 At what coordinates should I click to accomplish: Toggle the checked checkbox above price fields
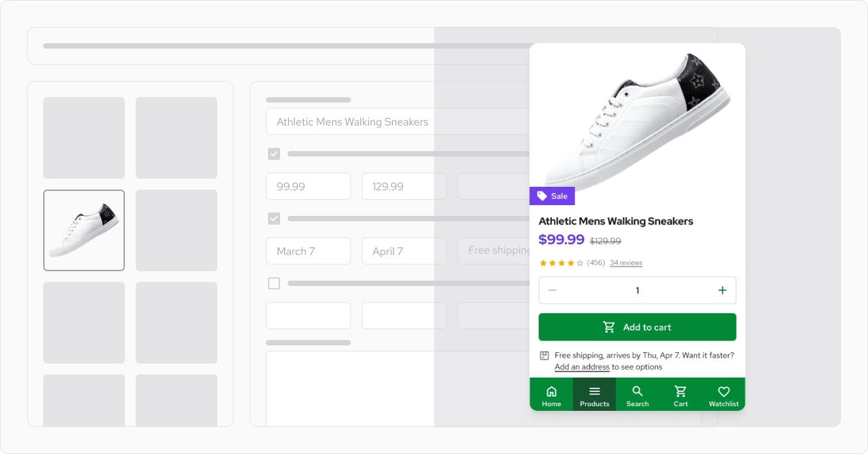pos(274,154)
